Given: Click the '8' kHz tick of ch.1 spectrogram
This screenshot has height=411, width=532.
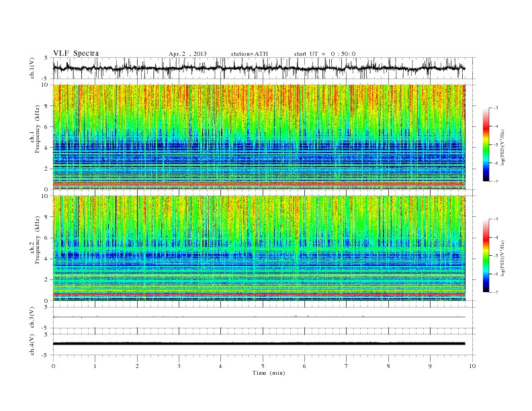Looking at the screenshot, I should (46, 106).
